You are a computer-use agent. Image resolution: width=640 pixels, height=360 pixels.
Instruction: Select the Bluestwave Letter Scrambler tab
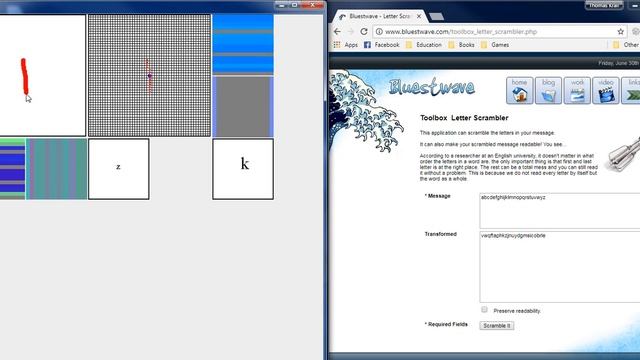[380, 16]
